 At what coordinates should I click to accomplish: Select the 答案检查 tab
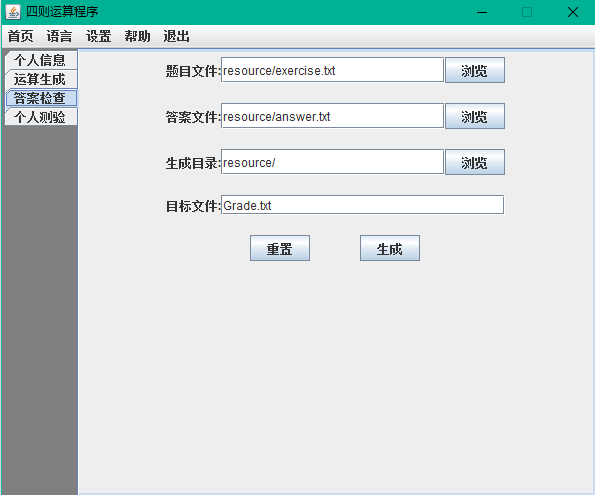pyautogui.click(x=41, y=98)
